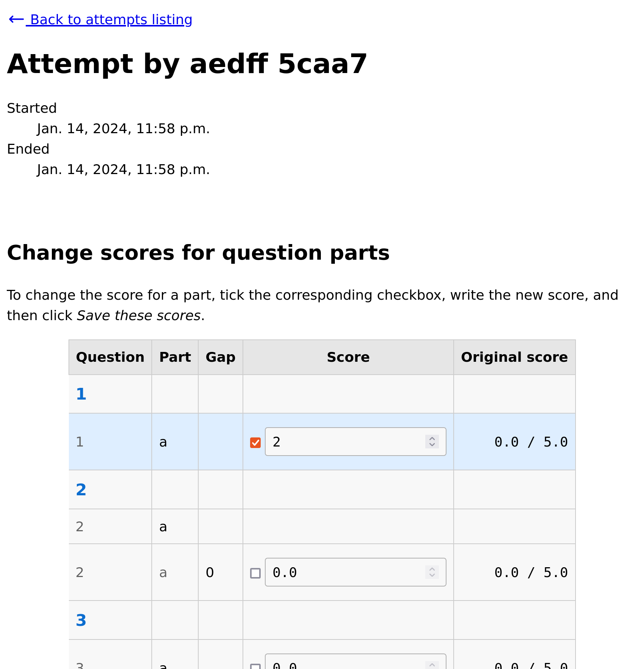Increment the score for question 2a

pos(431,569)
